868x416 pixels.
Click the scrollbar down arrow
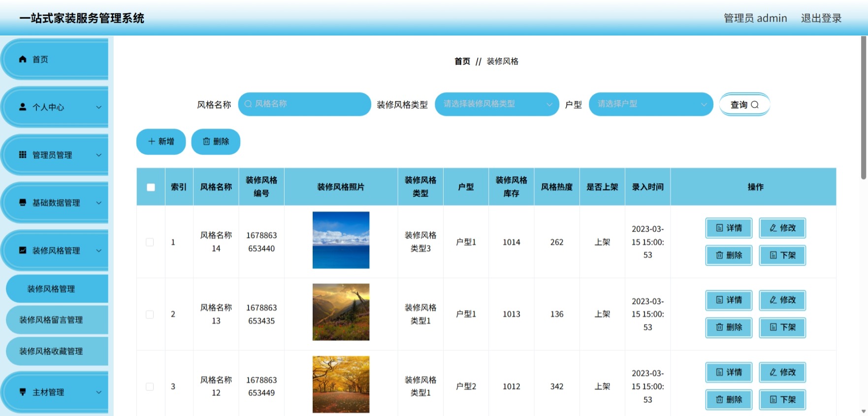pos(864,411)
